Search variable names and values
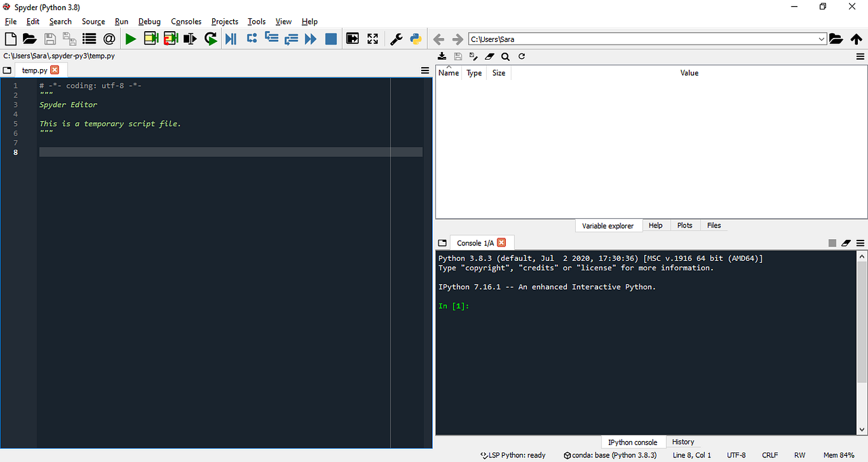Screen dimensions: 868x462 pos(505,56)
